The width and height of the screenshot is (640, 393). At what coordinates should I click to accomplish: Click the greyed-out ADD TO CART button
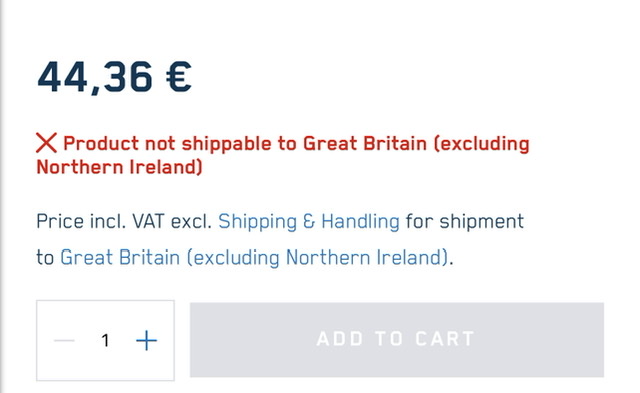click(397, 340)
